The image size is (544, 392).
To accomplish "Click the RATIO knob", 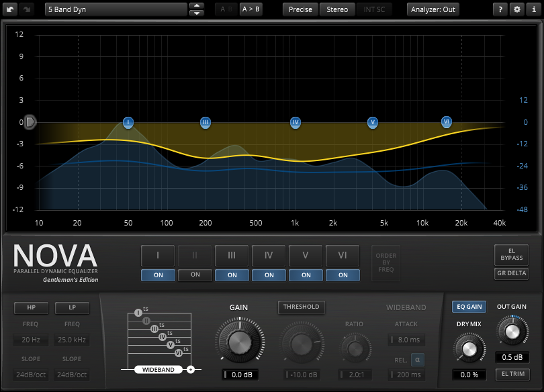I will coord(355,348).
